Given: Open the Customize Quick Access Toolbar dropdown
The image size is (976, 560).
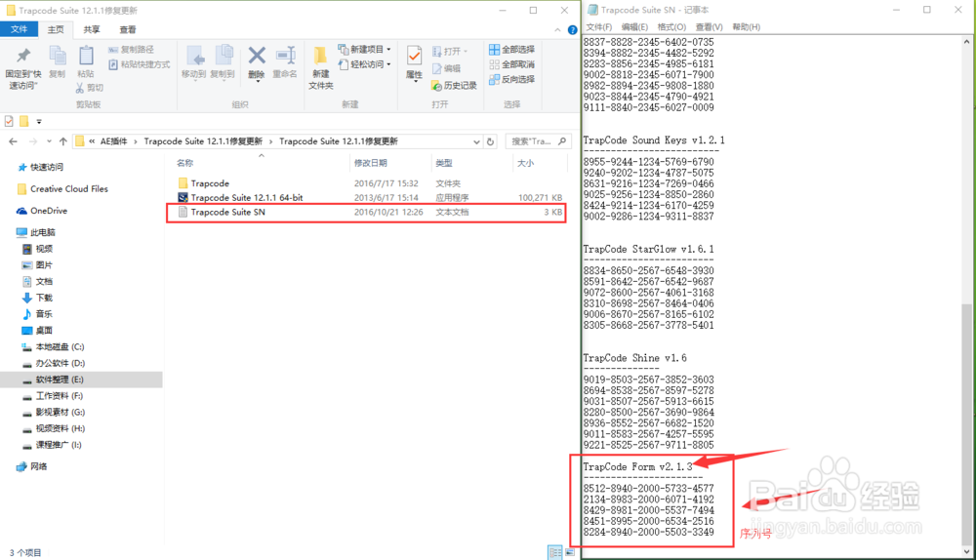Looking at the screenshot, I should pyautogui.click(x=39, y=121).
